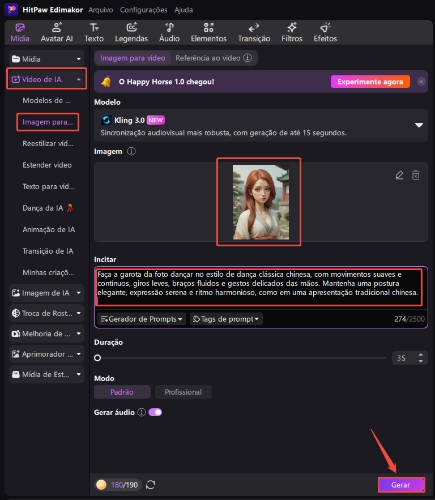The height and width of the screenshot is (500, 435).
Task: Open the Elementos library
Action: click(x=209, y=33)
